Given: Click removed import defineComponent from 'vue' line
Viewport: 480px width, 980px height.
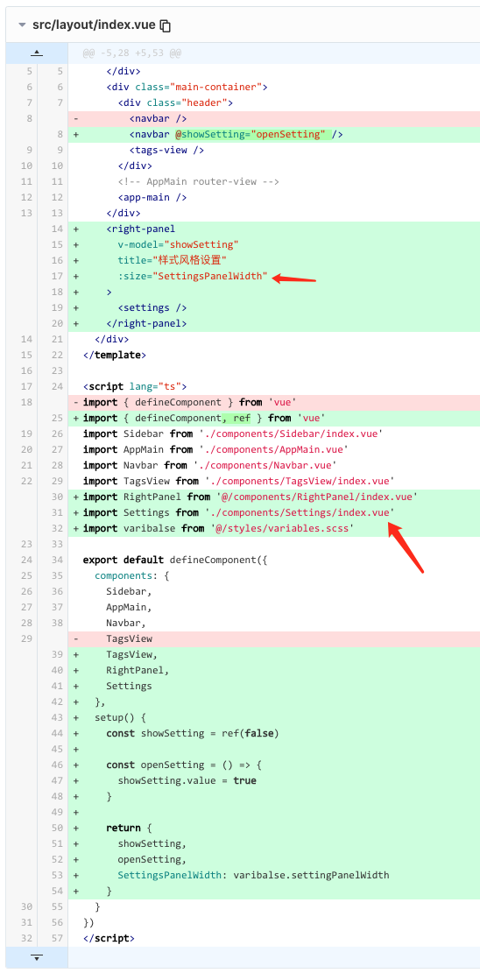Looking at the screenshot, I should tap(274, 402).
